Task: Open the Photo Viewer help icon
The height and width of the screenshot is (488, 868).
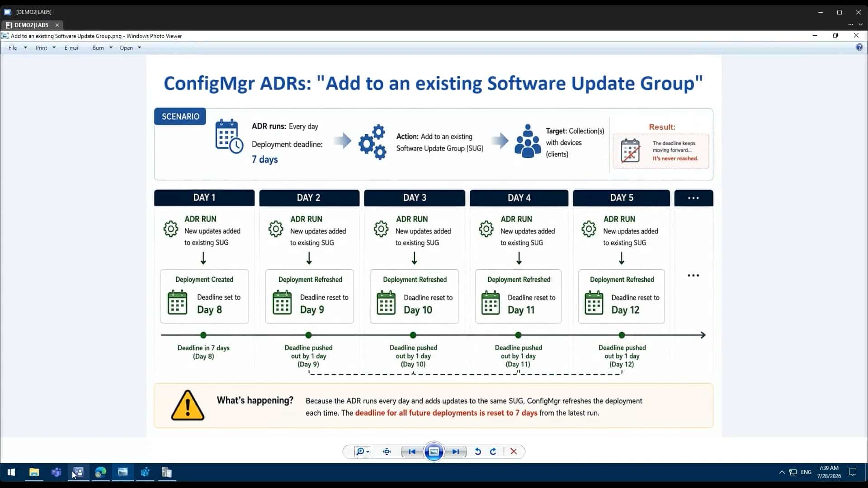Action: pos(859,47)
